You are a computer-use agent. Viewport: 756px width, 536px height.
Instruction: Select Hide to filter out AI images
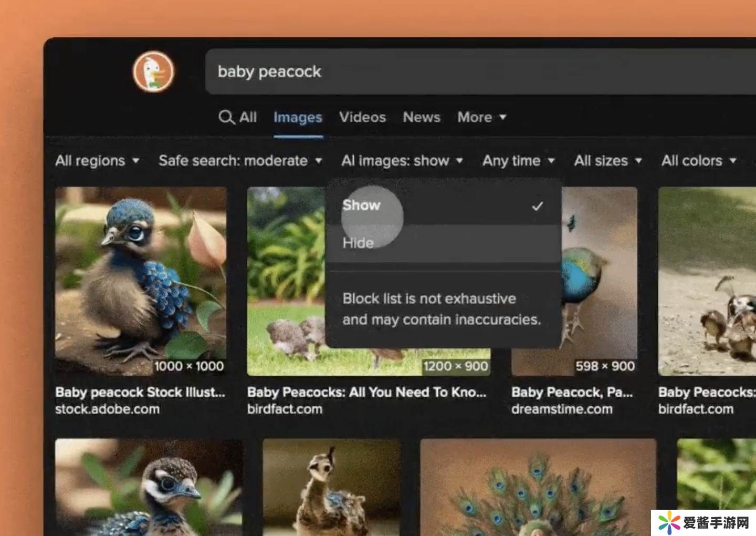point(358,243)
